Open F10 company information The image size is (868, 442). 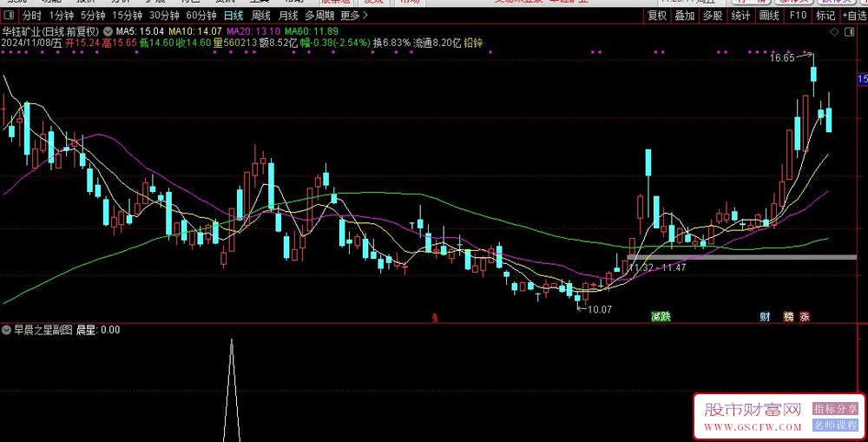798,16
